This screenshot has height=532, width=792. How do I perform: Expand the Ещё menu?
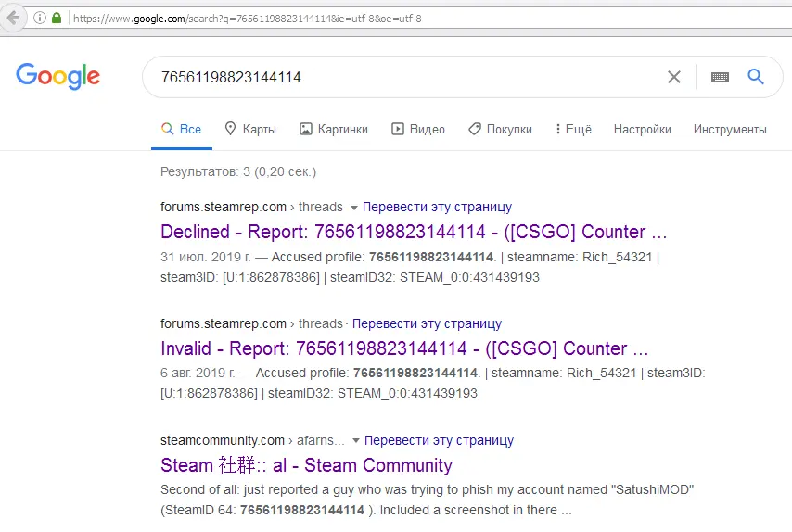point(573,129)
